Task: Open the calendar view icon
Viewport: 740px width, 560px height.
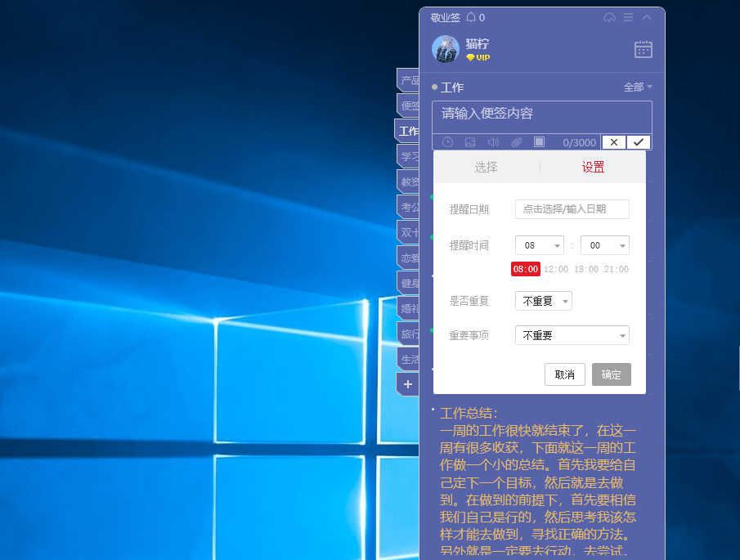Action: (x=644, y=49)
